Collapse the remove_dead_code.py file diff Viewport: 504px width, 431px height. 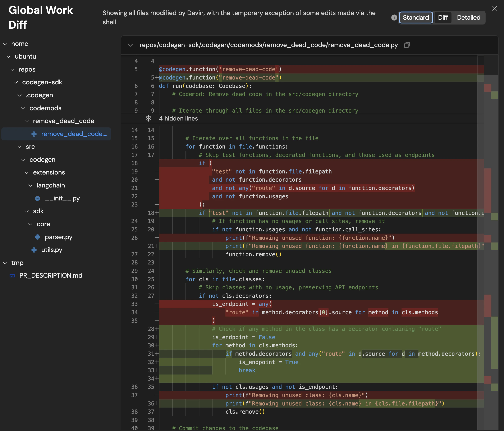pos(130,45)
